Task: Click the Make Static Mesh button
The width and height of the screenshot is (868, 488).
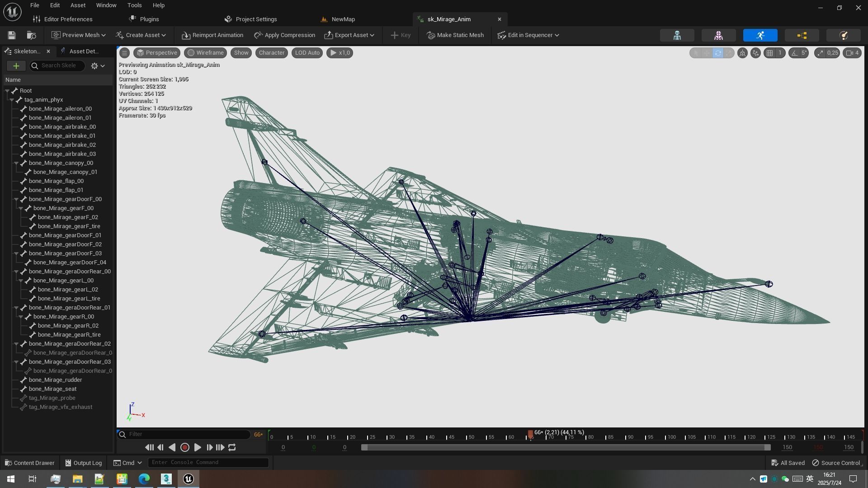Action: click(x=455, y=35)
